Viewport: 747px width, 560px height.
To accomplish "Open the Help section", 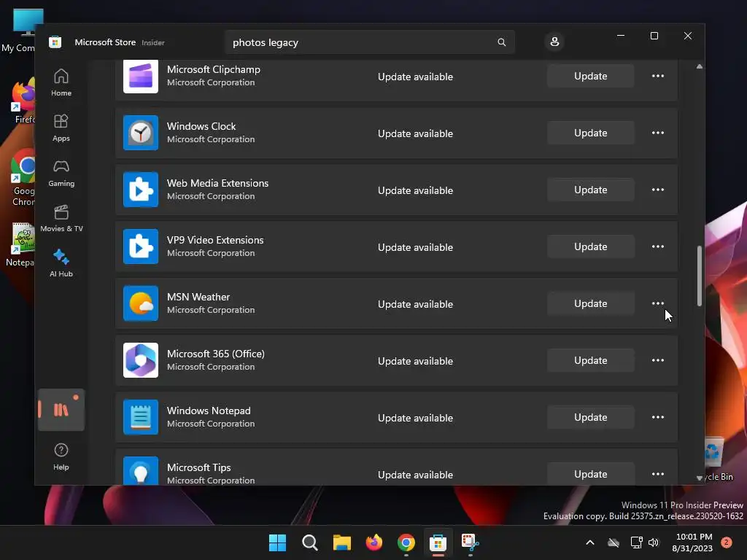I will (x=61, y=456).
